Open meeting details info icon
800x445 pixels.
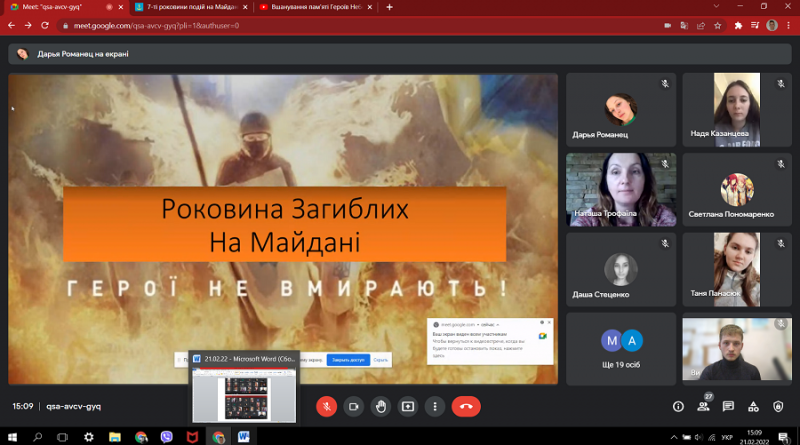(x=678, y=407)
